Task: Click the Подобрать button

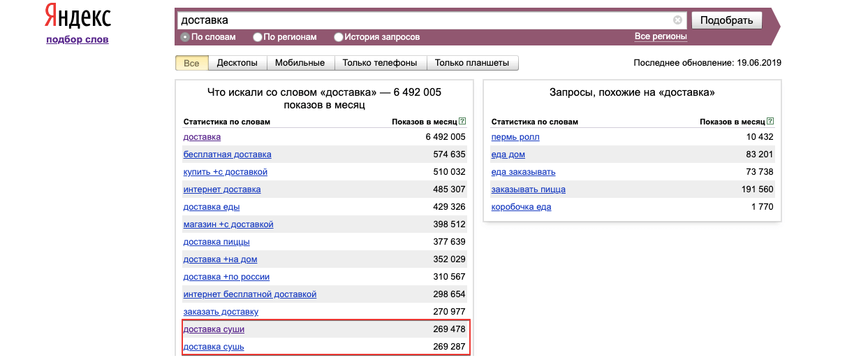Action: point(726,20)
